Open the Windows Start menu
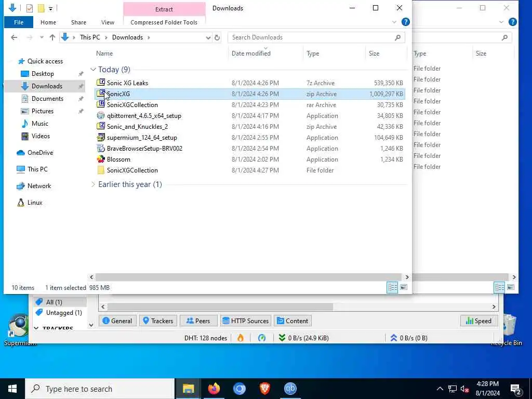532x399 pixels. coord(12,389)
